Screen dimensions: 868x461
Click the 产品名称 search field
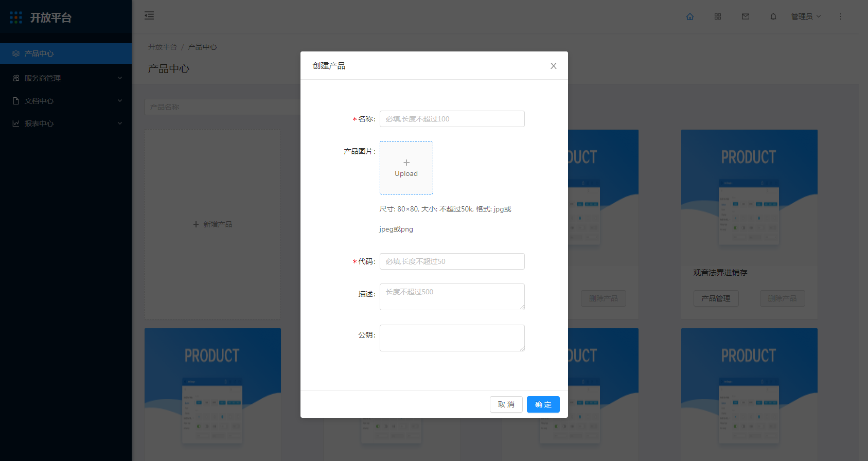tap(222, 107)
